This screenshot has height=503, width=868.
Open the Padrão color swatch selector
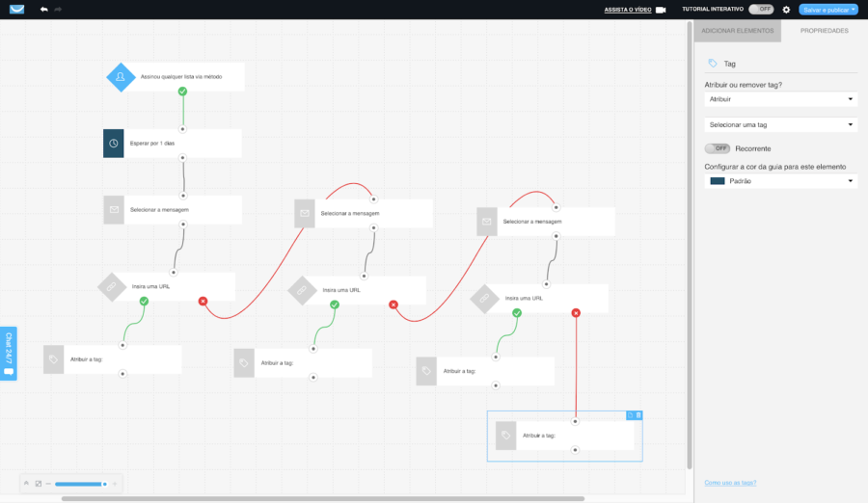(780, 181)
